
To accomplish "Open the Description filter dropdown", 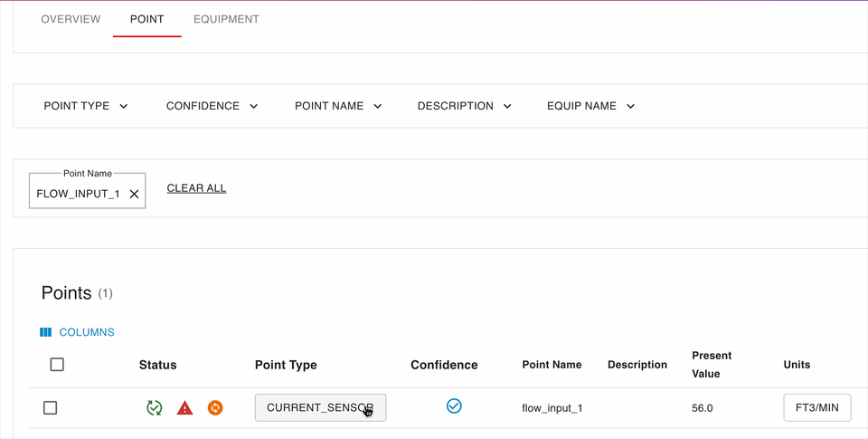I will (x=464, y=106).
